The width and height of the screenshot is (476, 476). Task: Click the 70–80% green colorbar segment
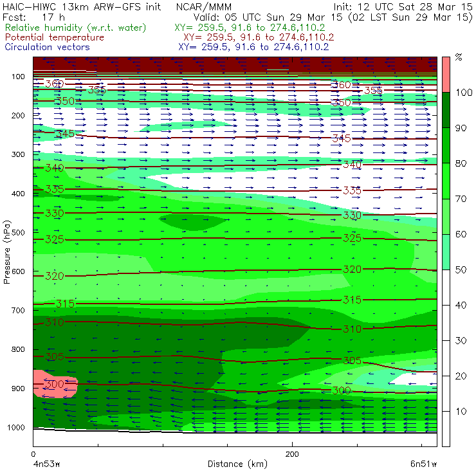click(446, 181)
